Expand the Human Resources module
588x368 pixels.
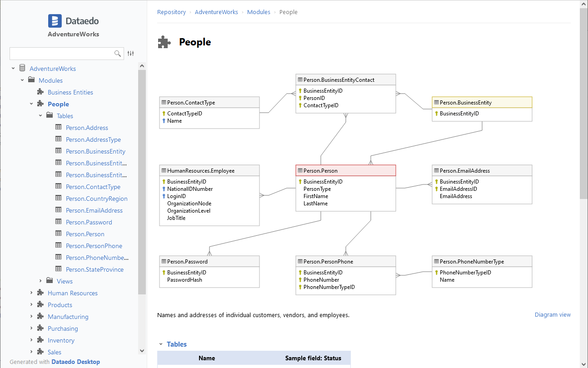coord(31,293)
